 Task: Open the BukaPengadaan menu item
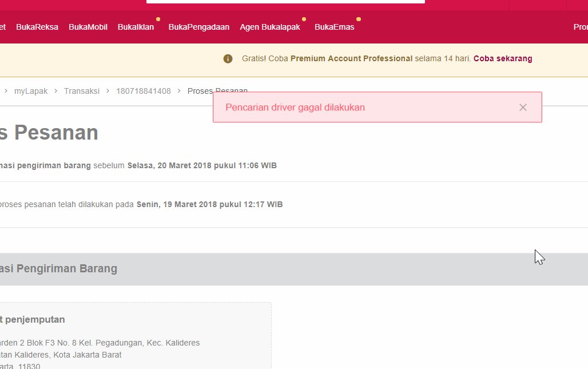pyautogui.click(x=198, y=27)
